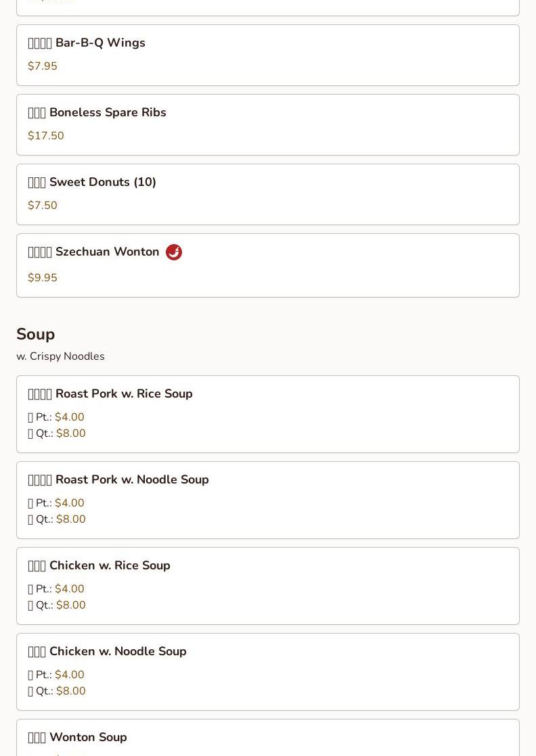Open Roast Pork w. Noodle Soup
The image size is (536, 756).
pos(118,480)
